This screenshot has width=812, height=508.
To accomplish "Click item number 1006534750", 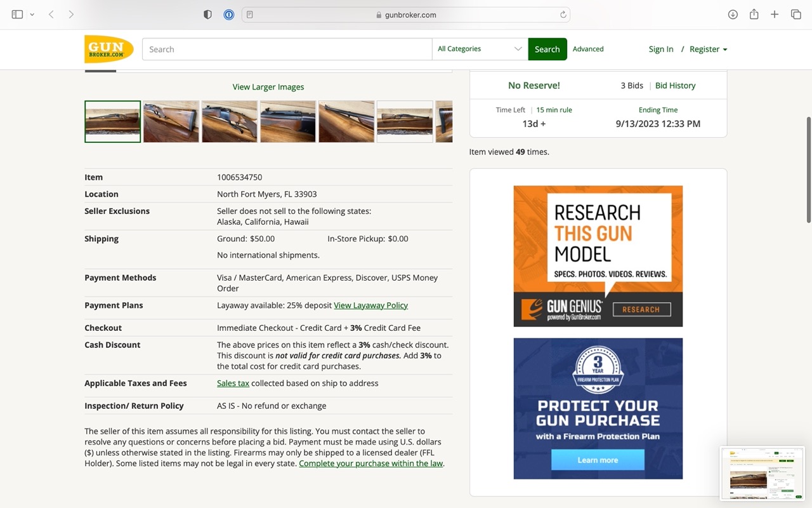I will [240, 177].
